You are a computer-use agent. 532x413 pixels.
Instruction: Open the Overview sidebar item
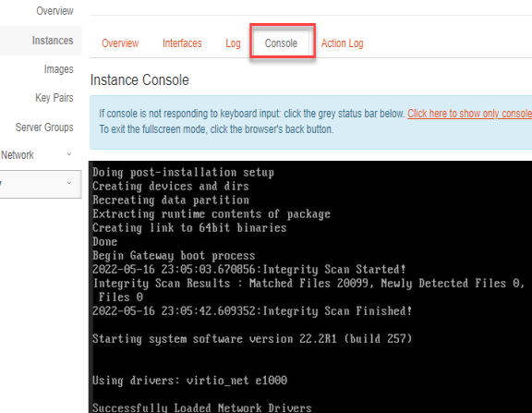pos(54,11)
